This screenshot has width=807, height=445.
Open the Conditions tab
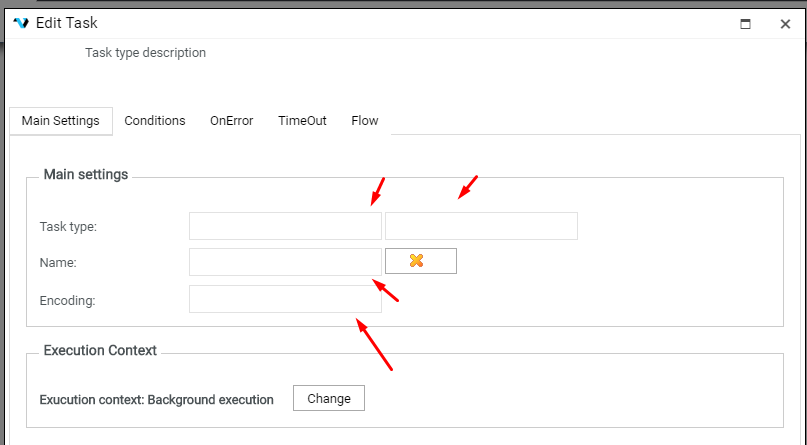pyautogui.click(x=155, y=121)
